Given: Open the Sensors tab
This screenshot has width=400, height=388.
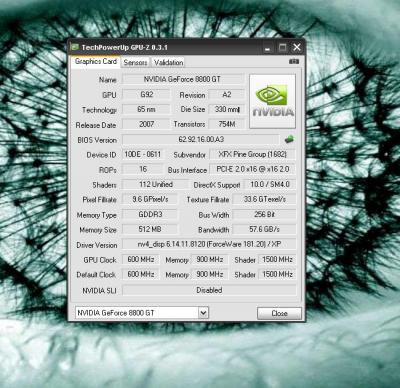Looking at the screenshot, I should tap(135, 62).
